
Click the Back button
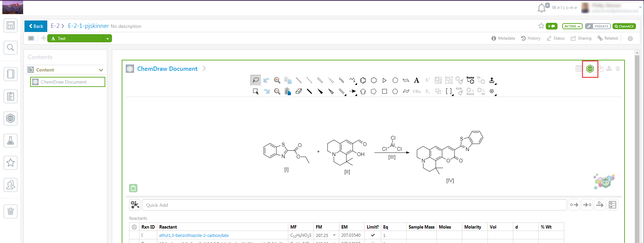(x=36, y=26)
